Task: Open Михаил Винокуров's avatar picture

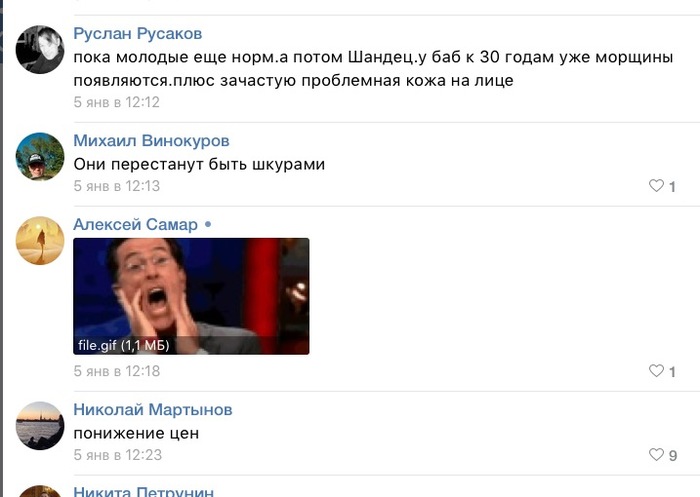Action: [40, 156]
